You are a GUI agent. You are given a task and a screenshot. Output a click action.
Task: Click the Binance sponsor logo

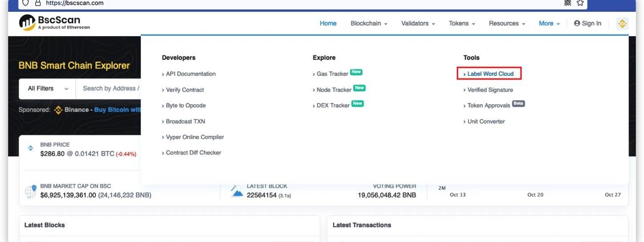(58, 110)
